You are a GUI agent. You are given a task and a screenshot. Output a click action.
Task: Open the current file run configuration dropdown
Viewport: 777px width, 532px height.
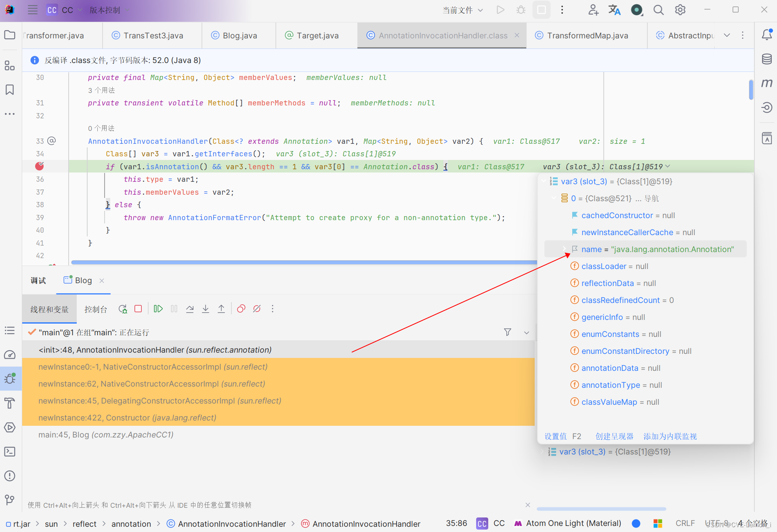463,10
